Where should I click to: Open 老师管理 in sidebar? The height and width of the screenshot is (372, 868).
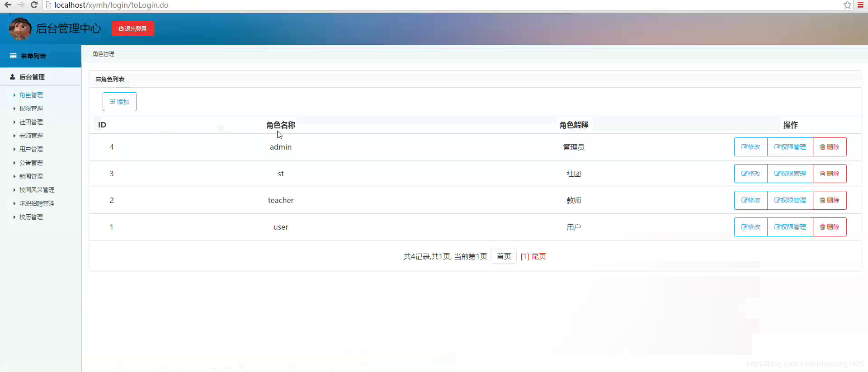tap(31, 136)
